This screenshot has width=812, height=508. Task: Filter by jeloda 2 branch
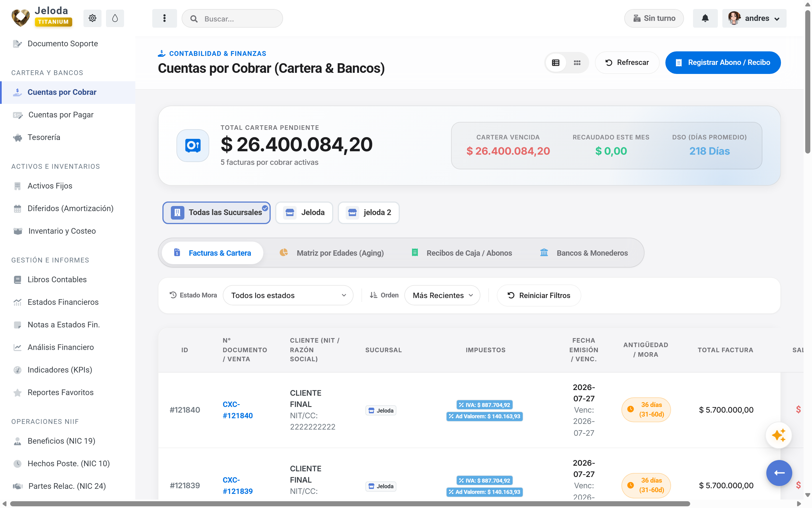coord(369,212)
